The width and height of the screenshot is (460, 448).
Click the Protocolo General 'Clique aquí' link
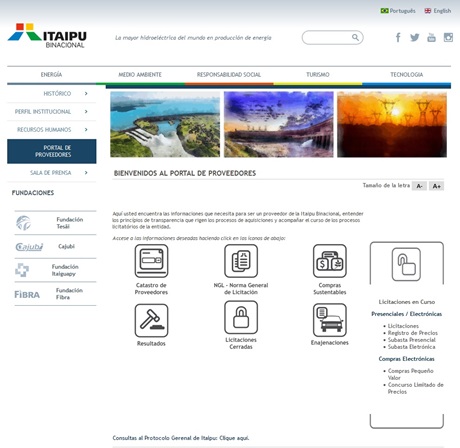pos(234,438)
